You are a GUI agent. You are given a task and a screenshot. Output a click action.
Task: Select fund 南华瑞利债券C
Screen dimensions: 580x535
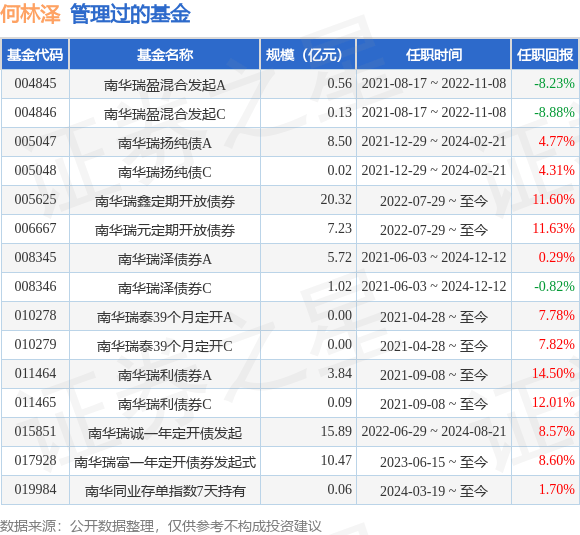165,404
